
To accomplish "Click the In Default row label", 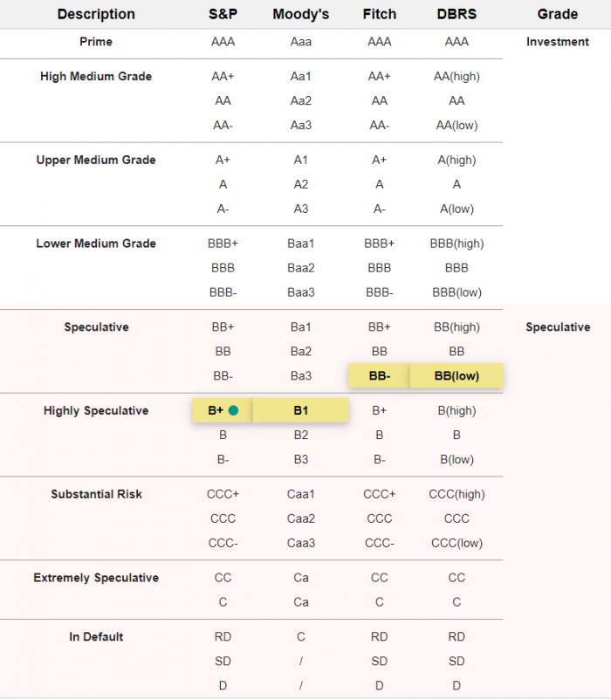I will click(x=96, y=637).
